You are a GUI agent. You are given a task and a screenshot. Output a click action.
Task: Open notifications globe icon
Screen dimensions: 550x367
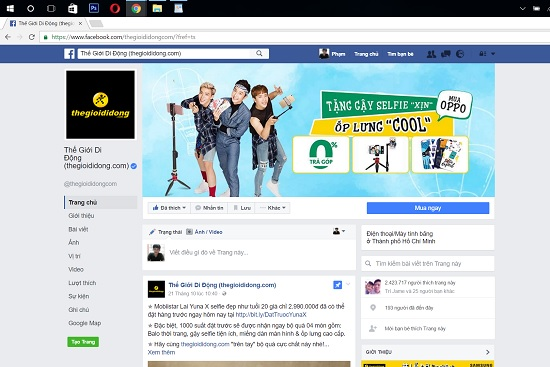(460, 54)
